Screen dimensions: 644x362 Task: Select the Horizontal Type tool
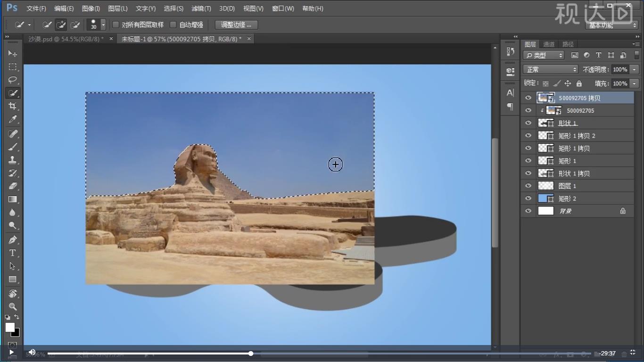coord(13,253)
